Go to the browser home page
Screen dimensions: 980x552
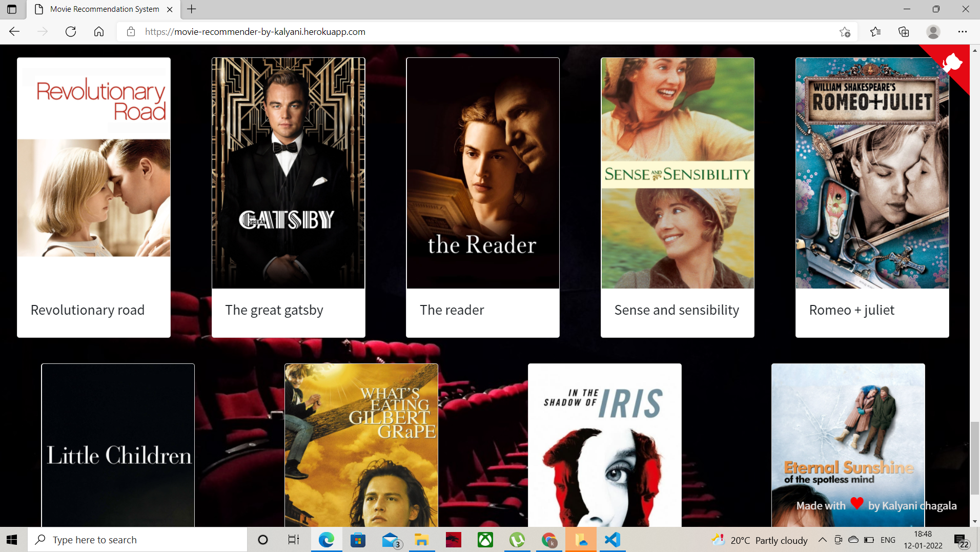99,31
